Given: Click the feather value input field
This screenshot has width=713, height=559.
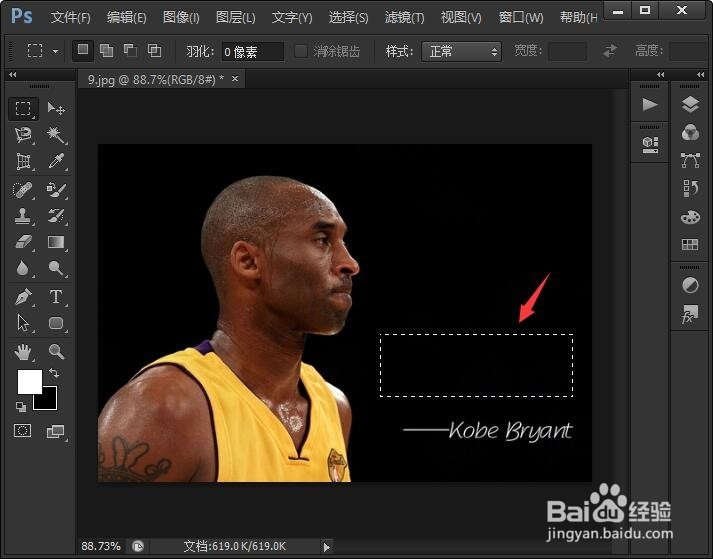Looking at the screenshot, I should (253, 51).
